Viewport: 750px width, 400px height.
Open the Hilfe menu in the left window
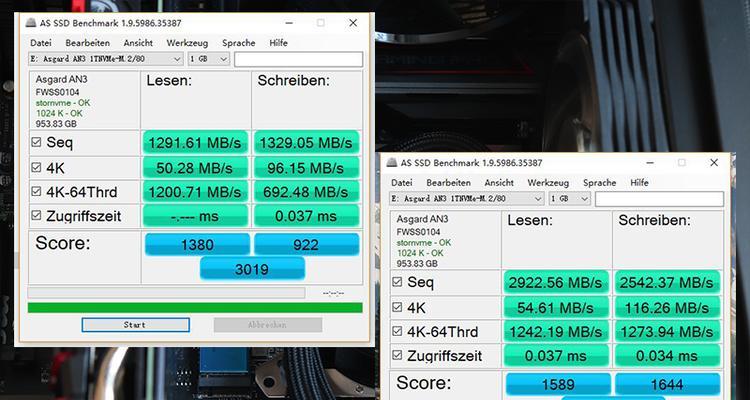click(x=278, y=43)
